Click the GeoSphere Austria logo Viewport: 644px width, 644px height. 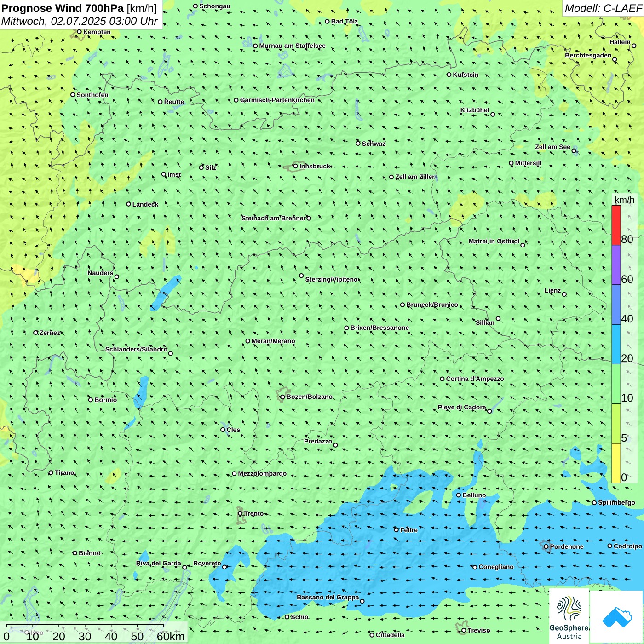[569, 616]
